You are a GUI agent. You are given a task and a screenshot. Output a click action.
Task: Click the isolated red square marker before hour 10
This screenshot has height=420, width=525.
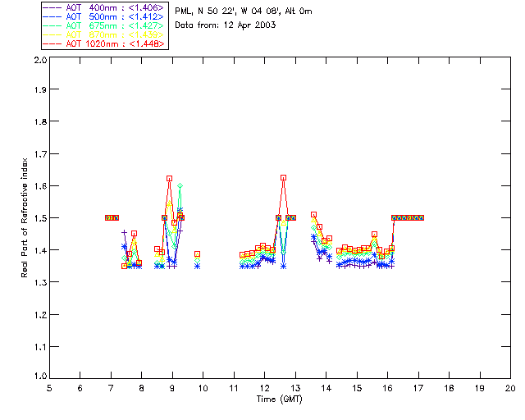[x=198, y=254]
